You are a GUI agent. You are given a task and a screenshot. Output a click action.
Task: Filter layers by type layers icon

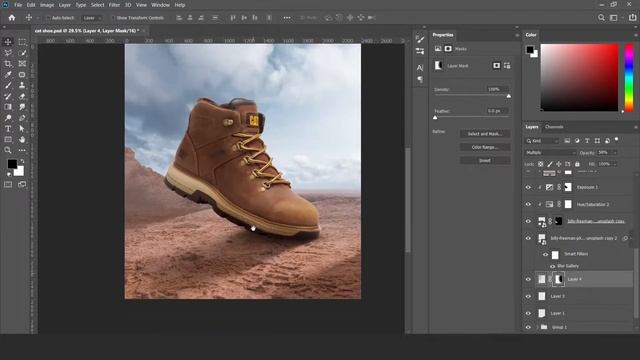(x=587, y=141)
